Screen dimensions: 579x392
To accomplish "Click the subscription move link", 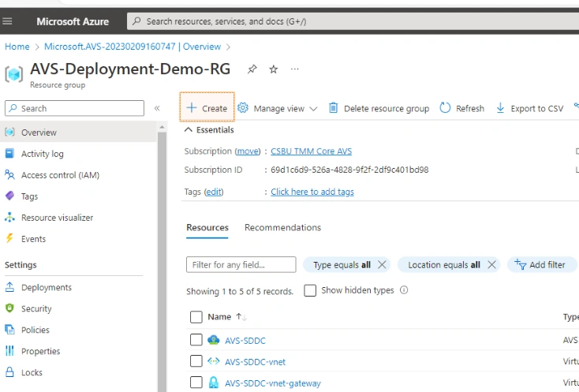I will click(x=248, y=151).
